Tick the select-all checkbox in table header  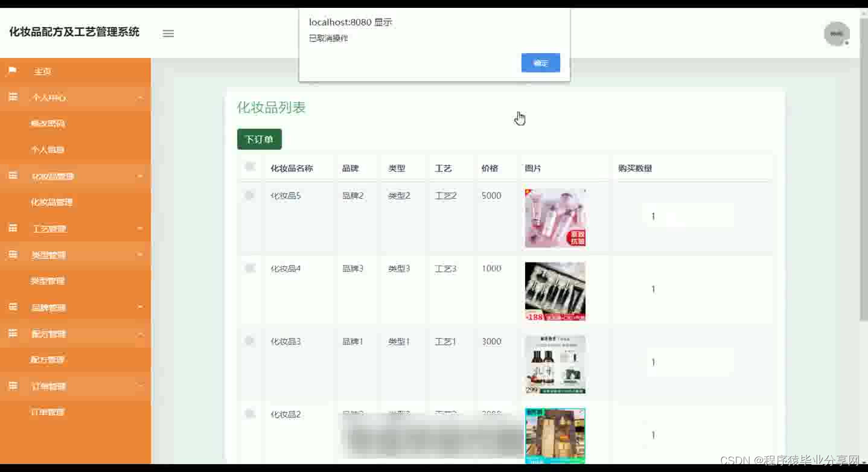point(250,167)
